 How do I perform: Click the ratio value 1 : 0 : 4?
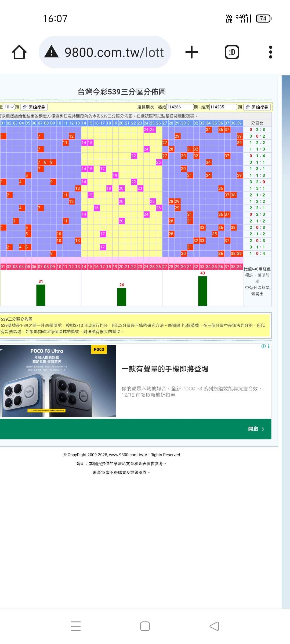pos(257,254)
